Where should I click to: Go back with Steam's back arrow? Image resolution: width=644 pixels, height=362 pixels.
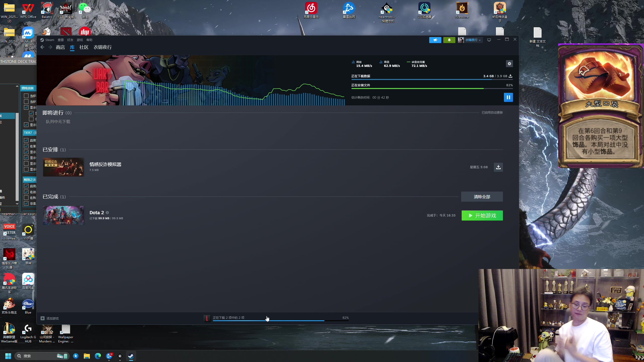(x=42, y=47)
